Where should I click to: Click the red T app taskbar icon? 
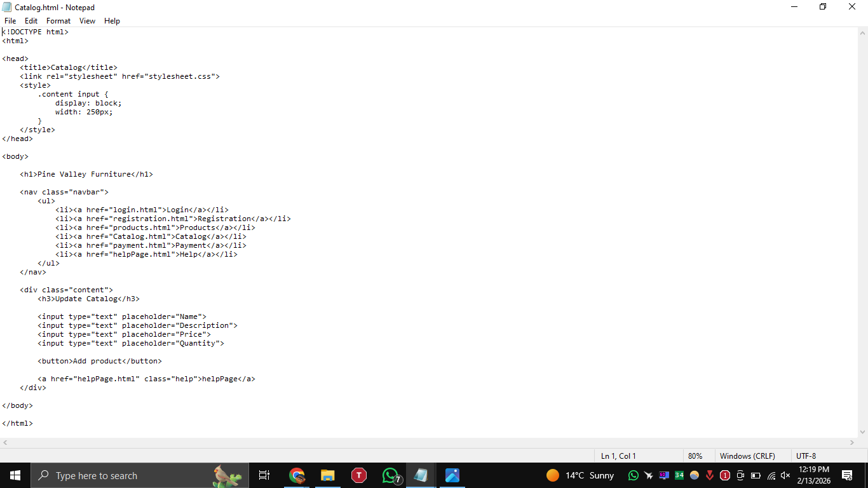pos(359,475)
